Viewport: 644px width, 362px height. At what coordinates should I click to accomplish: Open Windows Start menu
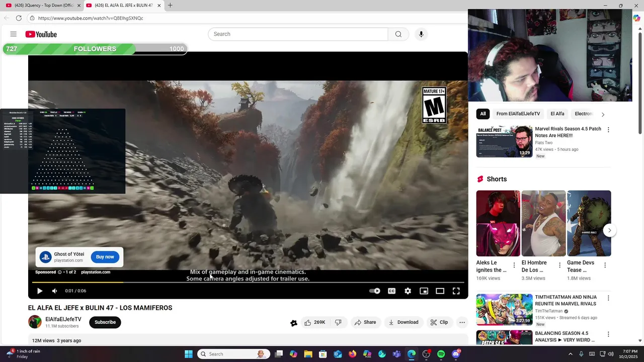[189, 354]
